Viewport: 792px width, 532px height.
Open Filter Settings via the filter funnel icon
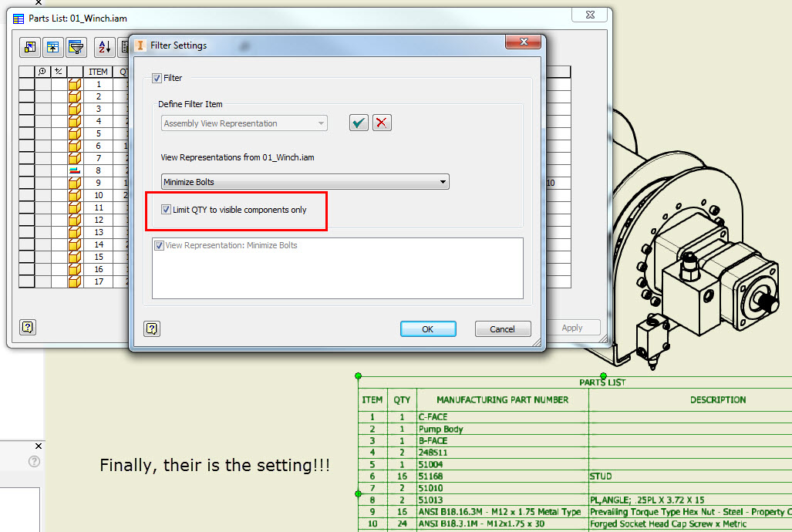pyautogui.click(x=76, y=48)
